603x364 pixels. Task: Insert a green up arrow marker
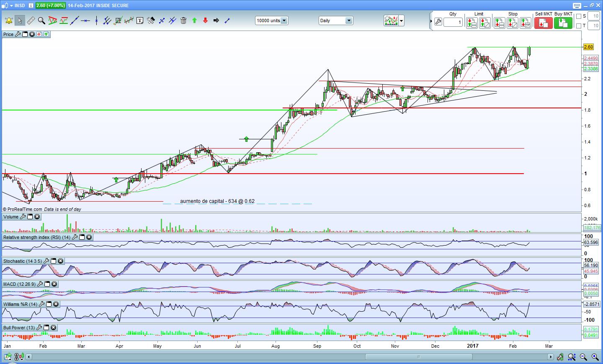coord(194,21)
